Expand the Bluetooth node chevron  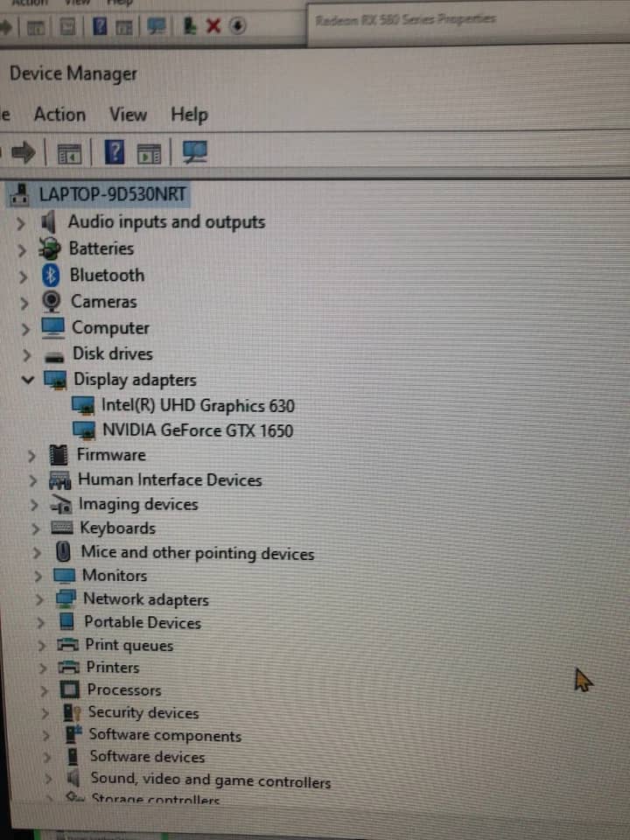click(x=23, y=277)
